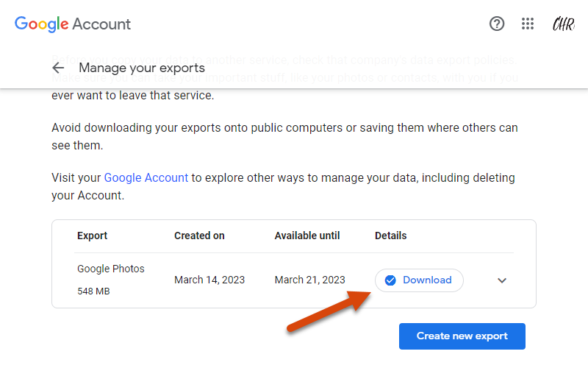
Task: Expand the Google Photos export row chevron
Action: 502,280
